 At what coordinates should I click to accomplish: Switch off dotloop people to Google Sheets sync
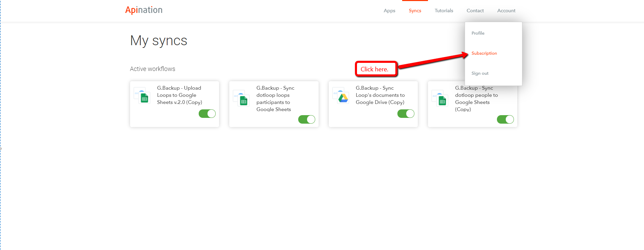click(505, 119)
